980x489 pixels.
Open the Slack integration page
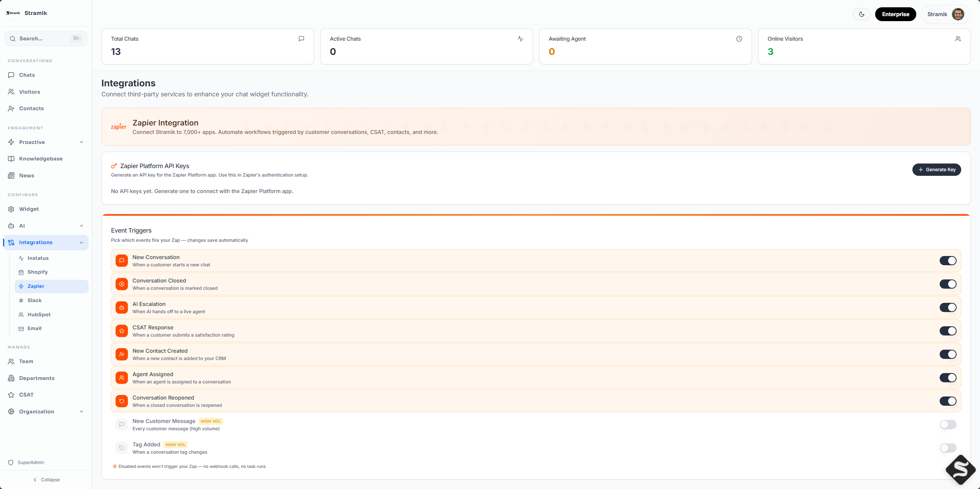tap(35, 301)
